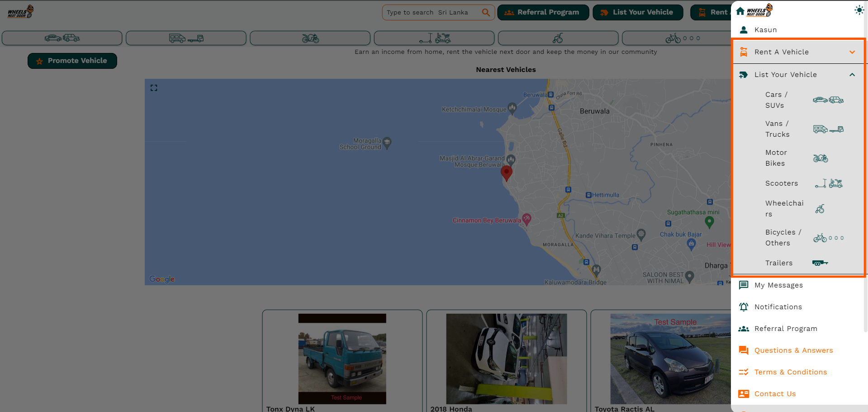Click the Trailers icon in sidebar
Screen dimensions: 868x412
click(x=820, y=263)
